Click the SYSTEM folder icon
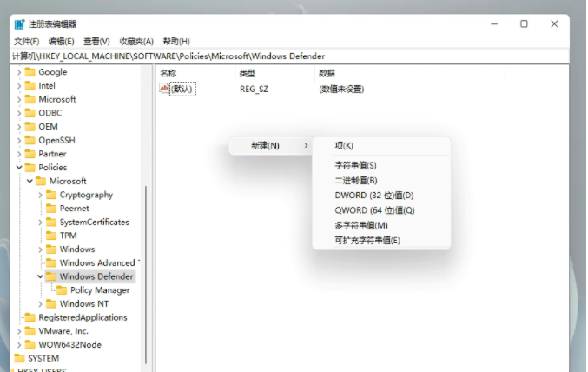588x372 pixels. [19, 358]
